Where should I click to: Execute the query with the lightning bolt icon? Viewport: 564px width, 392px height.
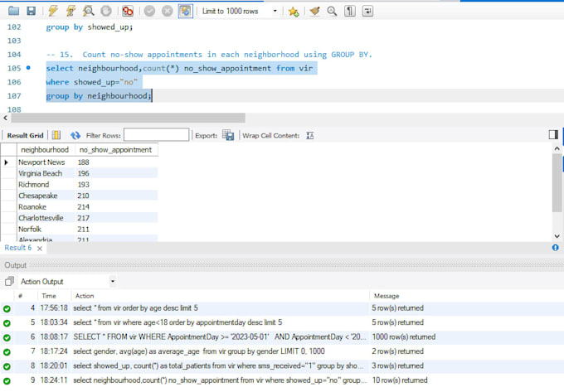(x=53, y=11)
